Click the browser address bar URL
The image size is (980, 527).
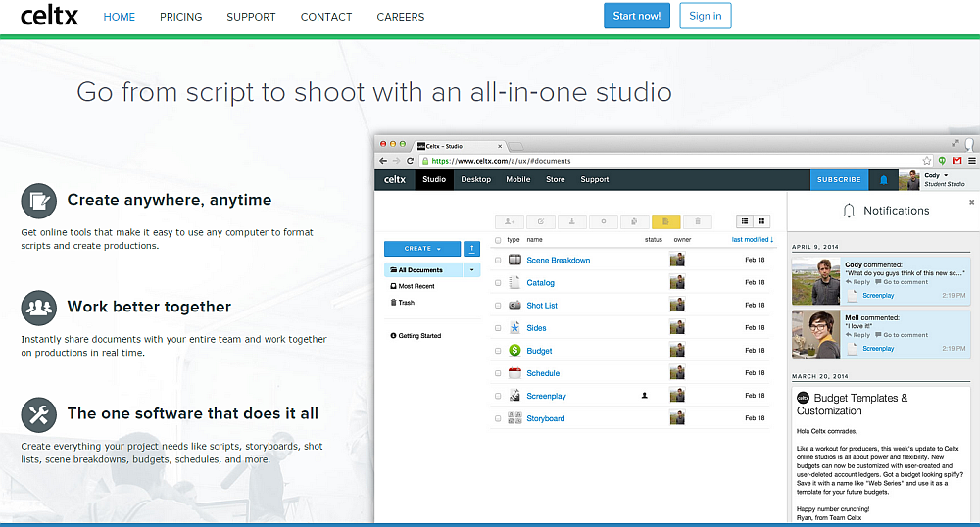pos(501,161)
